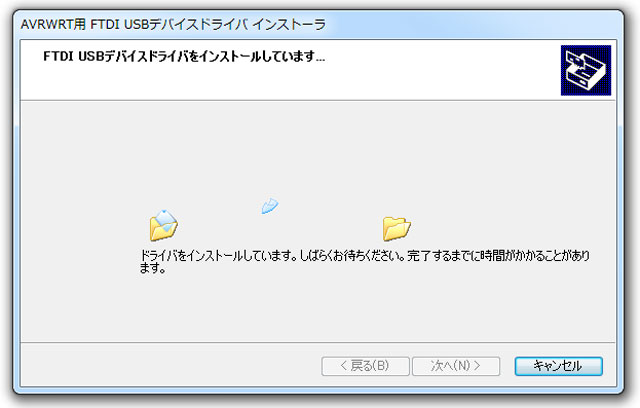
Task: Click the FTDI word in title bar
Action: click(x=105, y=24)
